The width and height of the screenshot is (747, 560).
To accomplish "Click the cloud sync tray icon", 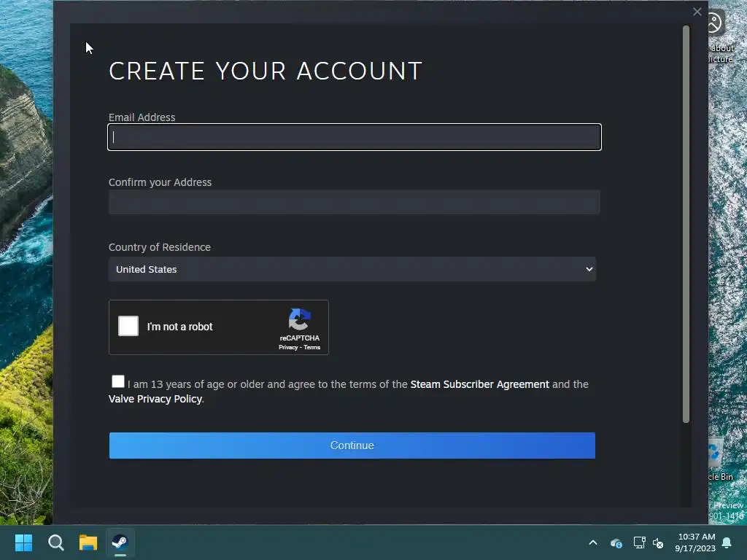I will [616, 542].
